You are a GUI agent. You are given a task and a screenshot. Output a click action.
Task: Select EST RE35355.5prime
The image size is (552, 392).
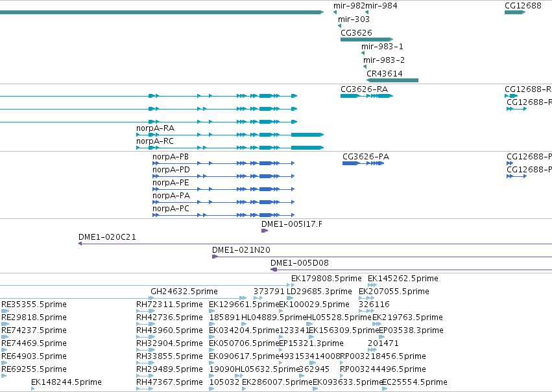34,305
